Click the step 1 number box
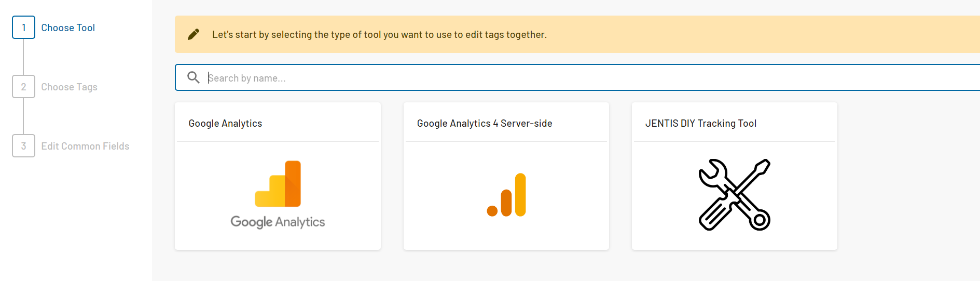 pos(23,28)
